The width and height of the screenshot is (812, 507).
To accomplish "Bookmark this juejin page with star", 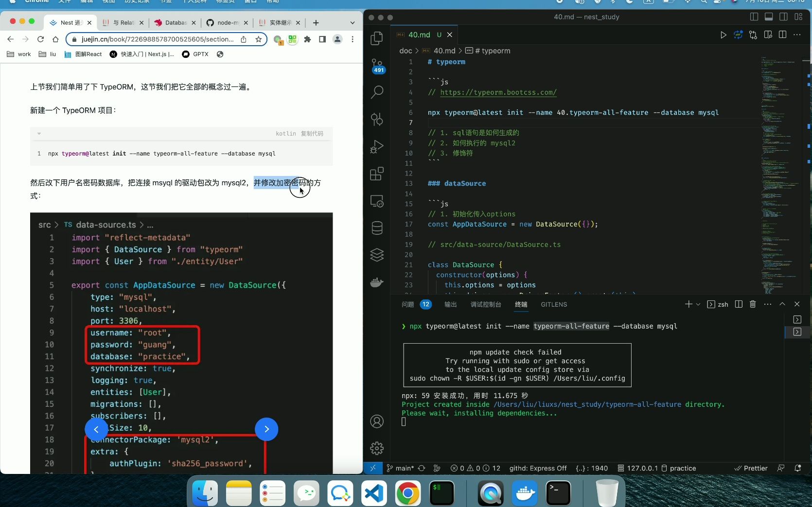I will pos(258,39).
